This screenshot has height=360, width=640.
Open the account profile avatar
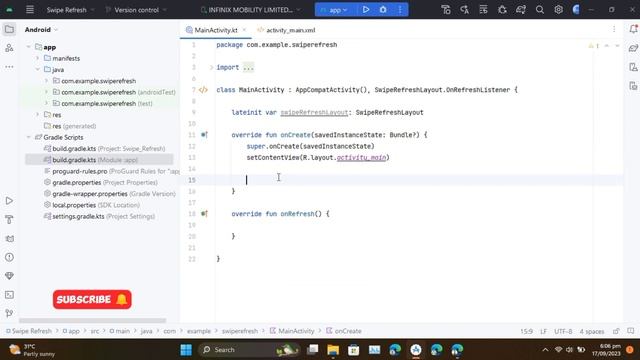pyautogui.click(x=576, y=9)
